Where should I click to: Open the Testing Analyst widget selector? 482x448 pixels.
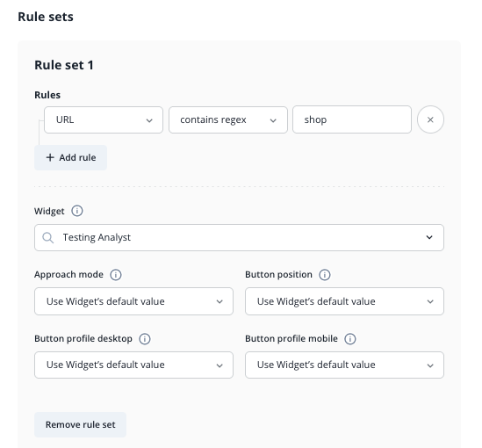point(239,237)
